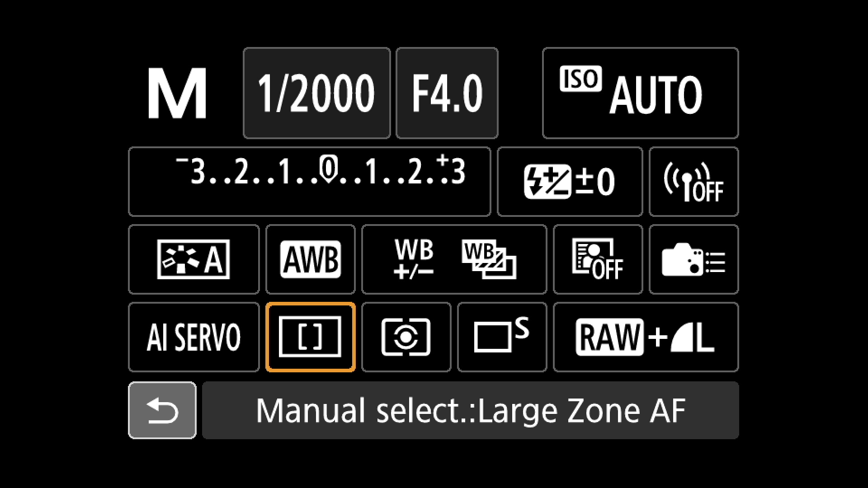This screenshot has height=488, width=868.
Task: Toggle Auto Lighting Optimizer OFF tile
Action: point(598,259)
